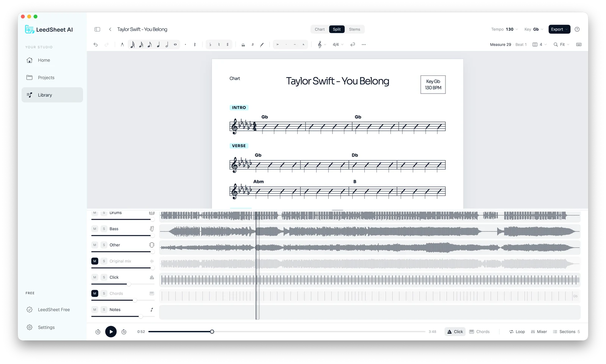
Task: Switch to the Chart view tab
Action: pos(320,29)
